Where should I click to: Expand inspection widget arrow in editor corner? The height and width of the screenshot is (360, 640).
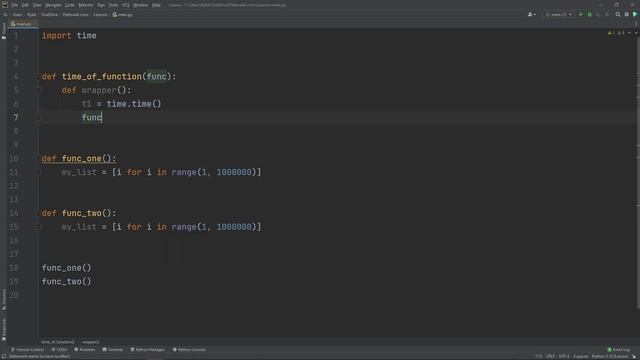click(x=636, y=33)
